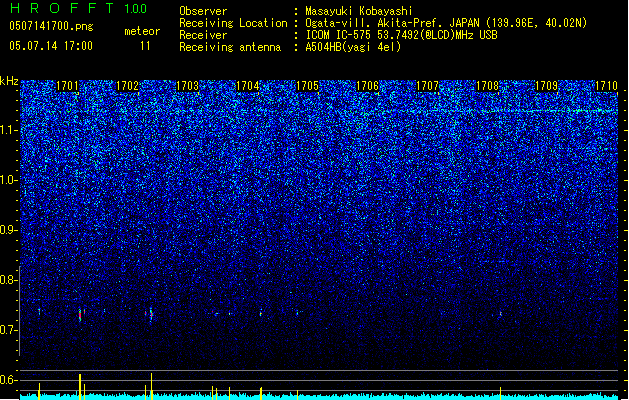629x400 pixels.
Task: Click the 'meteor' label
Action: tap(142, 31)
